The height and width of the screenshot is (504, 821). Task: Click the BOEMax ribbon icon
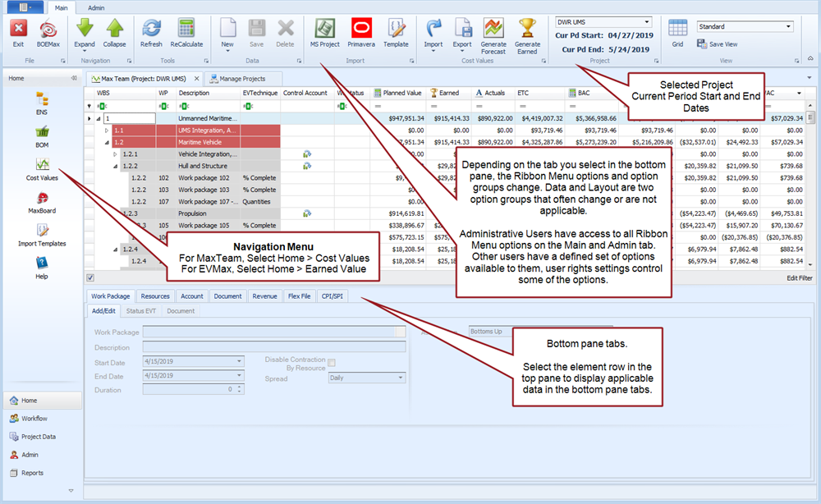coord(48,30)
